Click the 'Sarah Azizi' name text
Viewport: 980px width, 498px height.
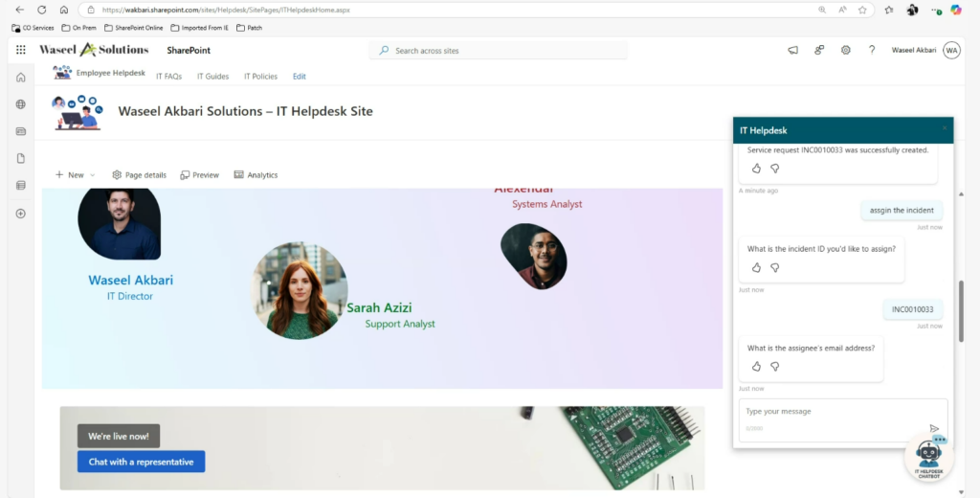click(379, 307)
